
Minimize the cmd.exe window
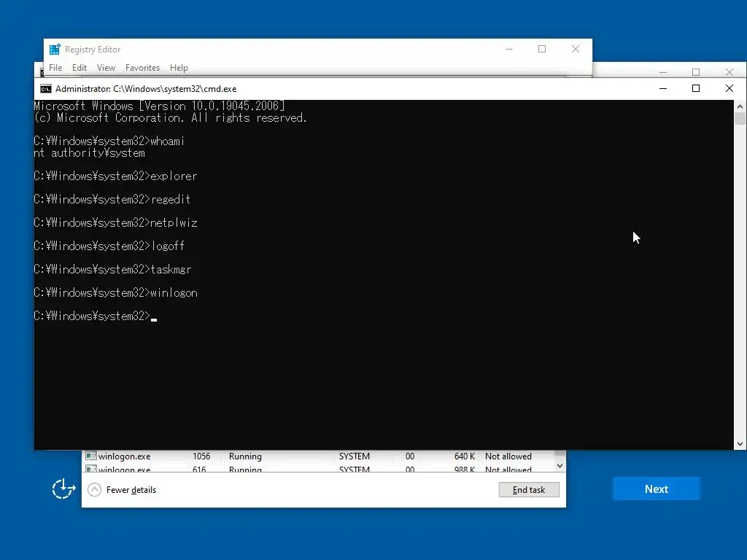(662, 88)
